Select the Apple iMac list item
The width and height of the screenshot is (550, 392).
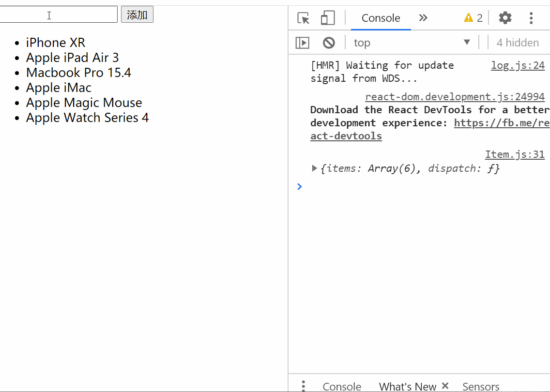pos(59,88)
